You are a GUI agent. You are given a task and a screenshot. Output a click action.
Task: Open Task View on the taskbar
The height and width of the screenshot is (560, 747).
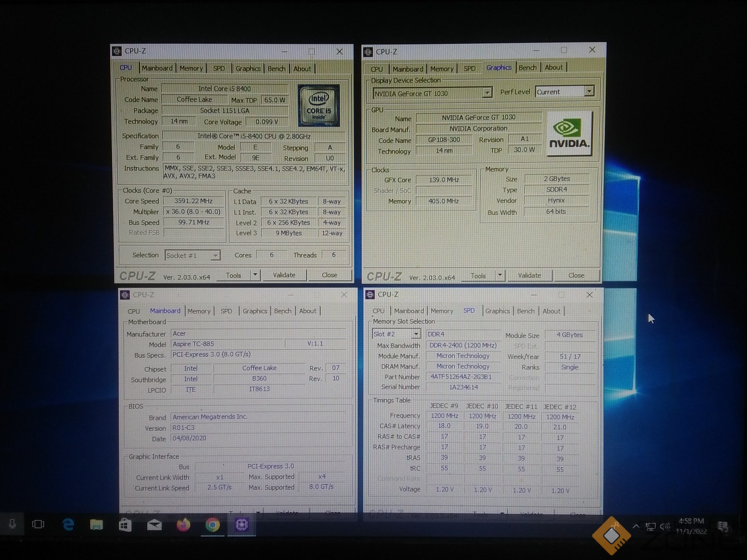click(38, 524)
